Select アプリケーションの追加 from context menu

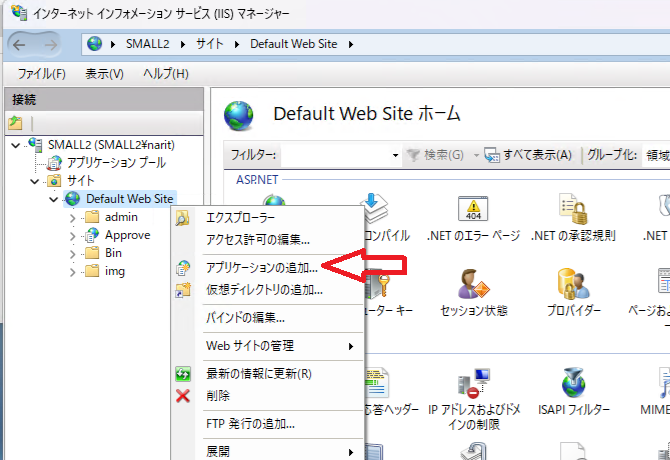pos(261,268)
